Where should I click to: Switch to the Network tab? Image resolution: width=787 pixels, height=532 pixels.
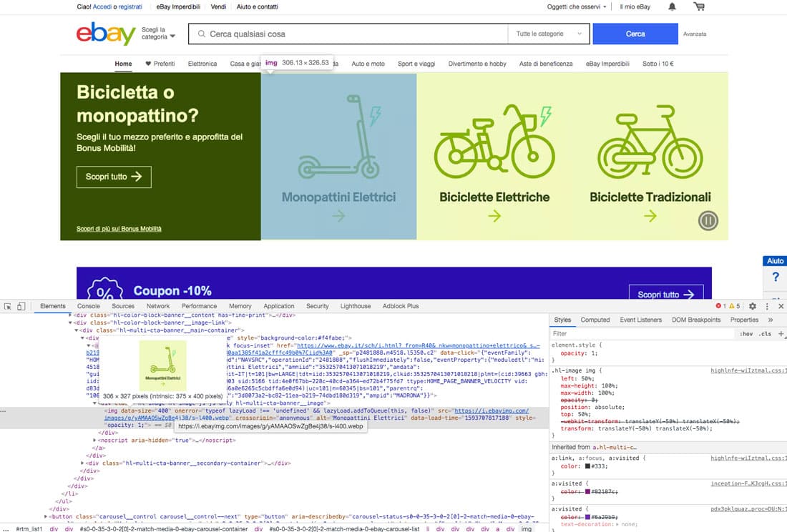click(158, 306)
